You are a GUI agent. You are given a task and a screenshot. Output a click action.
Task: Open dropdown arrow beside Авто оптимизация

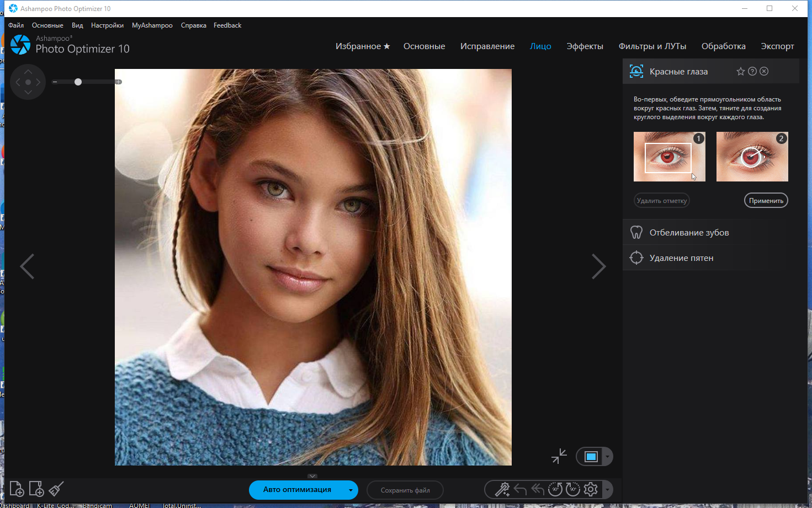pos(351,490)
